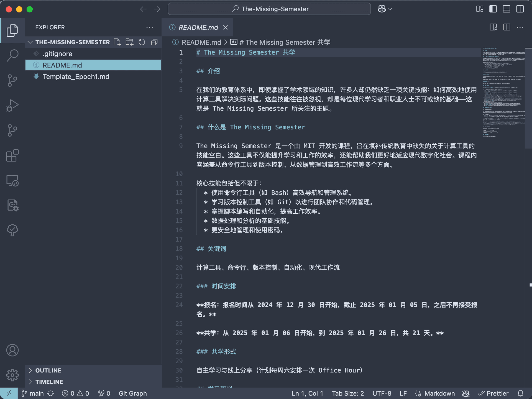Select the README.md editor tab
532x399 pixels.
(198, 27)
